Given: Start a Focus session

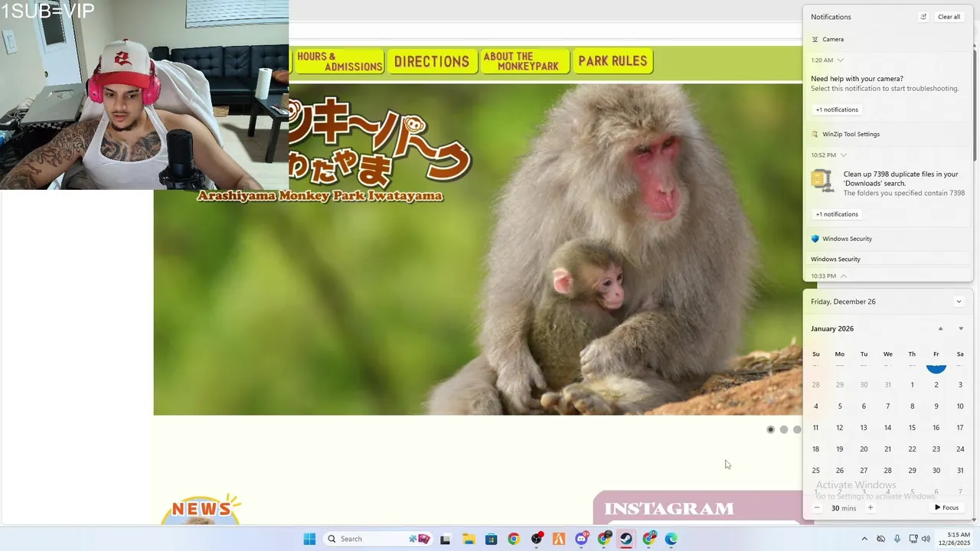Looking at the screenshot, I should click(947, 507).
